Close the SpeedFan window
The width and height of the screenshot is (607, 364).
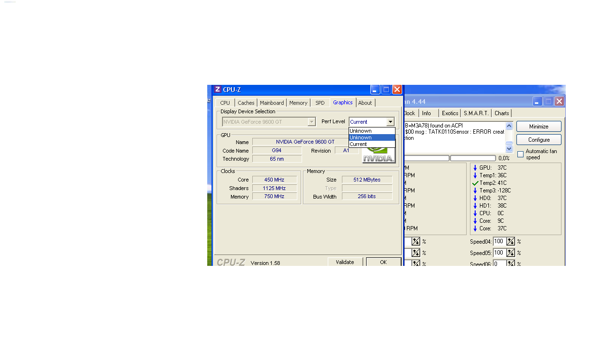pos(559,101)
